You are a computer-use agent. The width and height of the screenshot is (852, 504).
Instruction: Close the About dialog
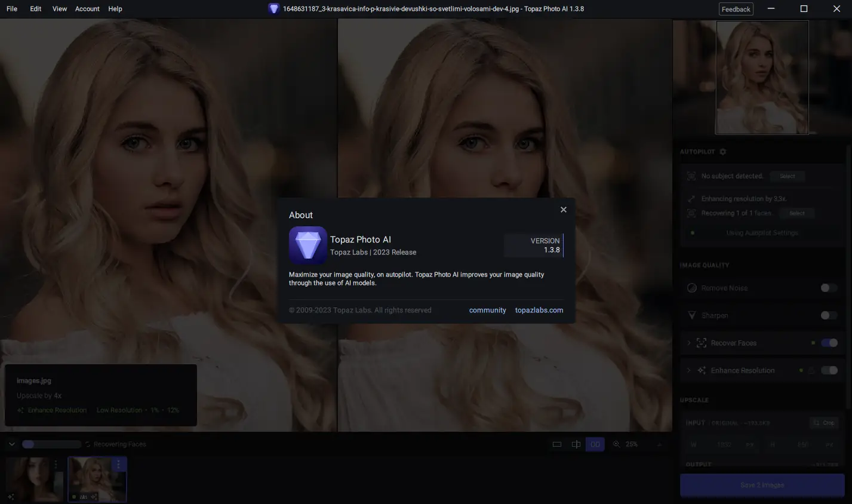[x=563, y=210]
